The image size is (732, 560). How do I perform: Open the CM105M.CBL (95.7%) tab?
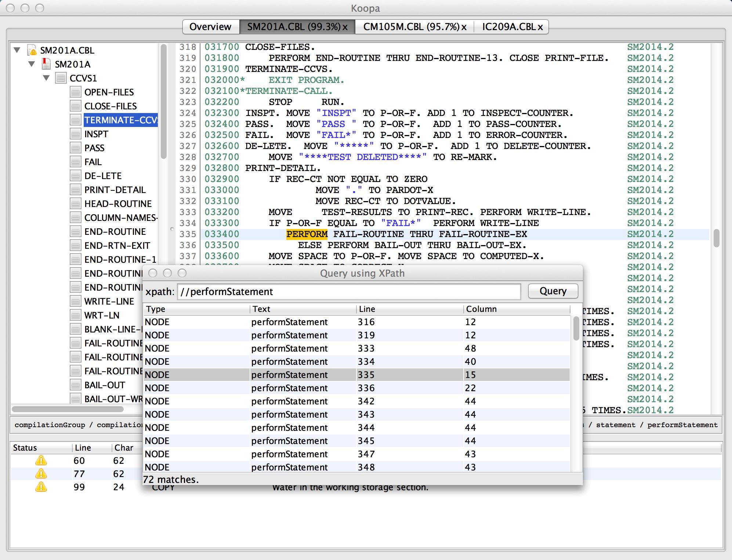click(x=411, y=27)
